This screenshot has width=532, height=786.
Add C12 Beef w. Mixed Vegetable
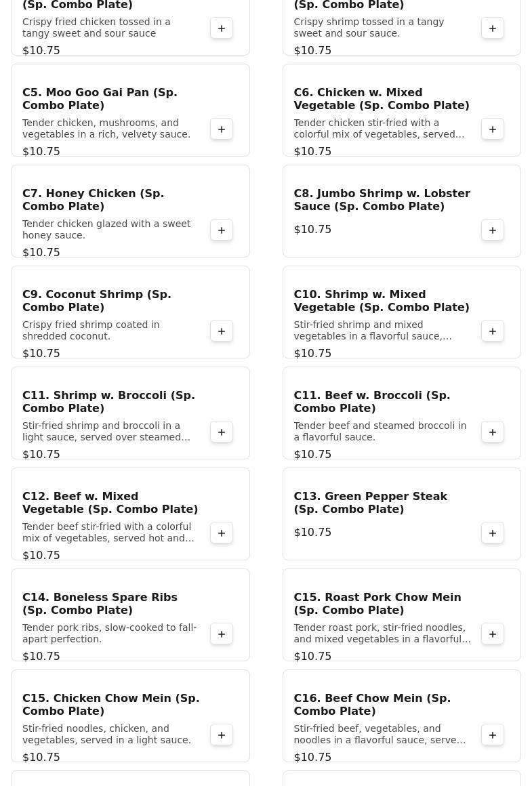[222, 533]
